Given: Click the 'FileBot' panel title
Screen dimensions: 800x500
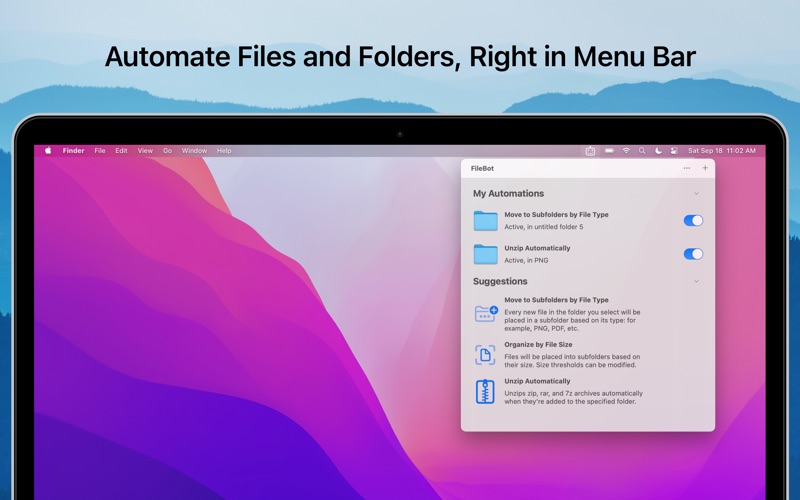Looking at the screenshot, I should point(482,168).
